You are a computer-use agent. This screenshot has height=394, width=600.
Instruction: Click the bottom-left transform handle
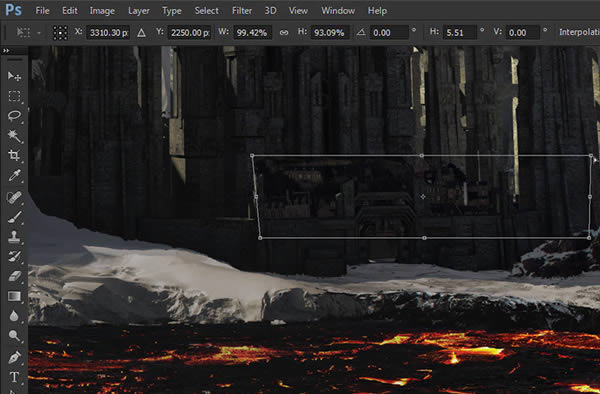pos(260,238)
